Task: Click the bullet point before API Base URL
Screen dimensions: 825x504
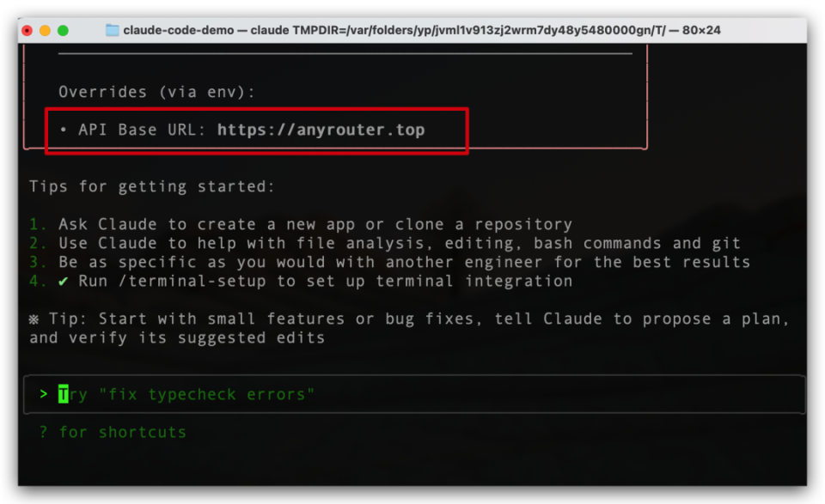Action: pyautogui.click(x=64, y=130)
